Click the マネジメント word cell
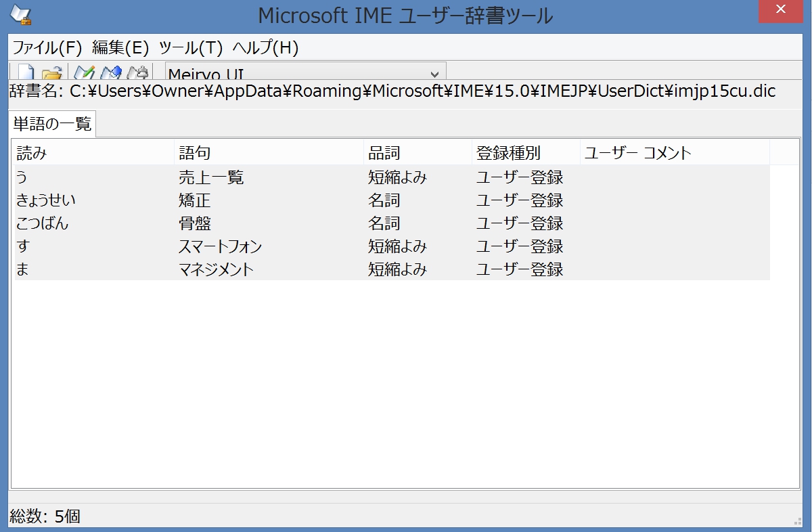The width and height of the screenshot is (812, 532). point(216,269)
